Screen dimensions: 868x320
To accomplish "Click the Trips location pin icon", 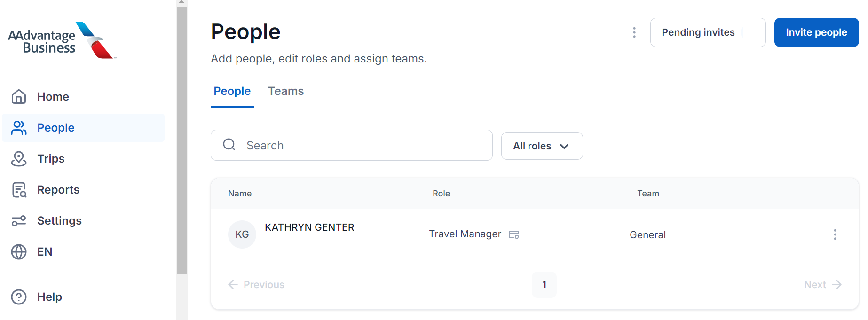I will tap(19, 158).
